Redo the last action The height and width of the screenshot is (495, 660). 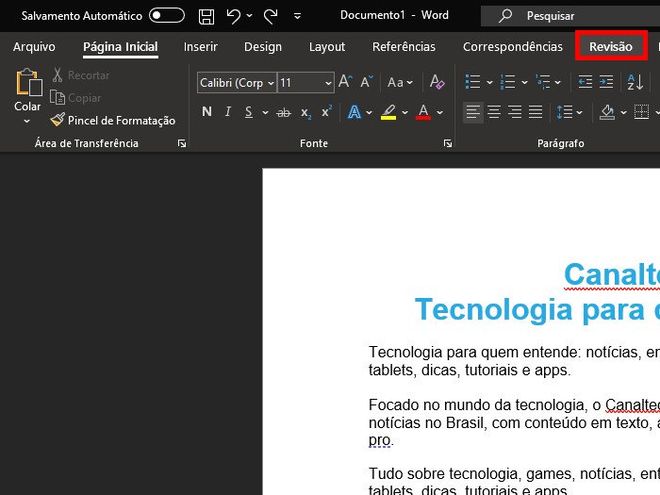(271, 16)
